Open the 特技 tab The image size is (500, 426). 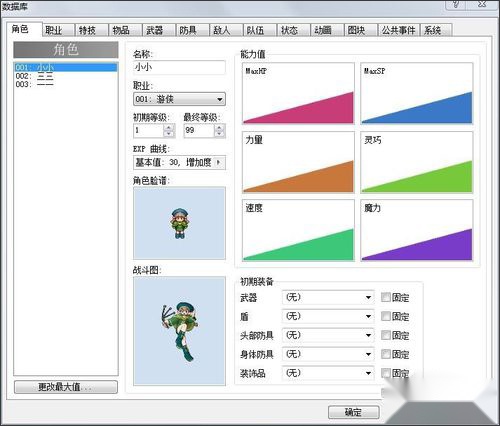[91, 30]
